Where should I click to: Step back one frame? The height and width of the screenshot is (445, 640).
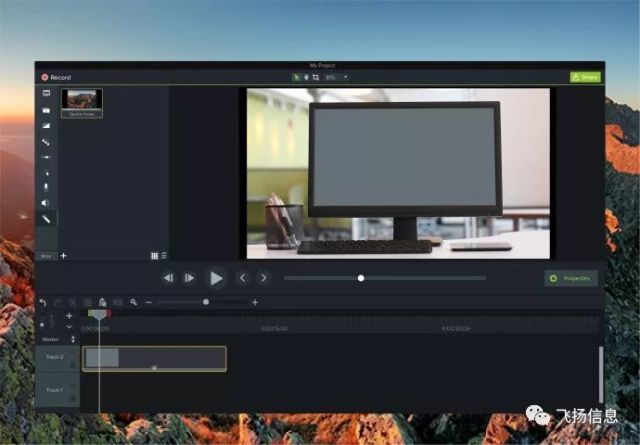coord(168,278)
